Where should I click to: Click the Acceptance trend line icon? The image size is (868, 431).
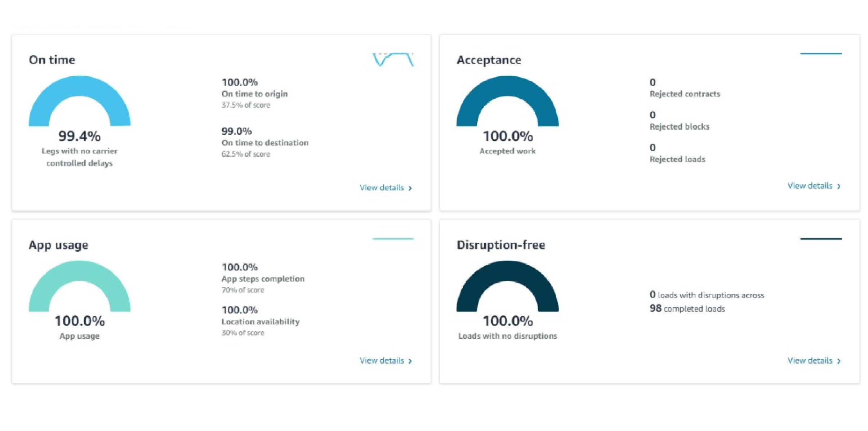click(820, 54)
